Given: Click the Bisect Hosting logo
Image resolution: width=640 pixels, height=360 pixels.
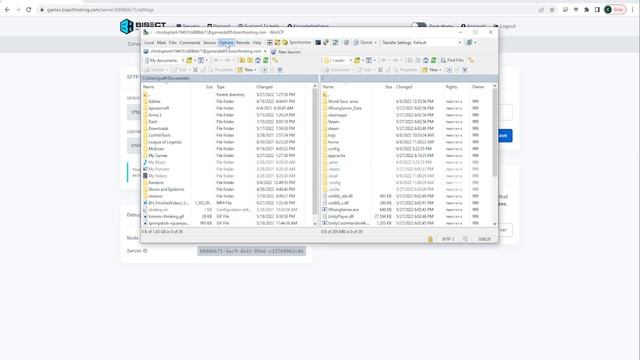Looking at the screenshot, I should click(x=142, y=26).
